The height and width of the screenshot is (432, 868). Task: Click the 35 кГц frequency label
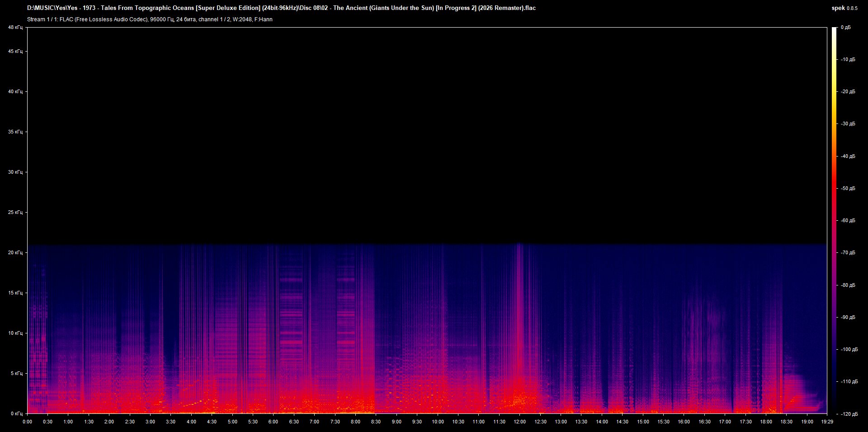(15, 132)
